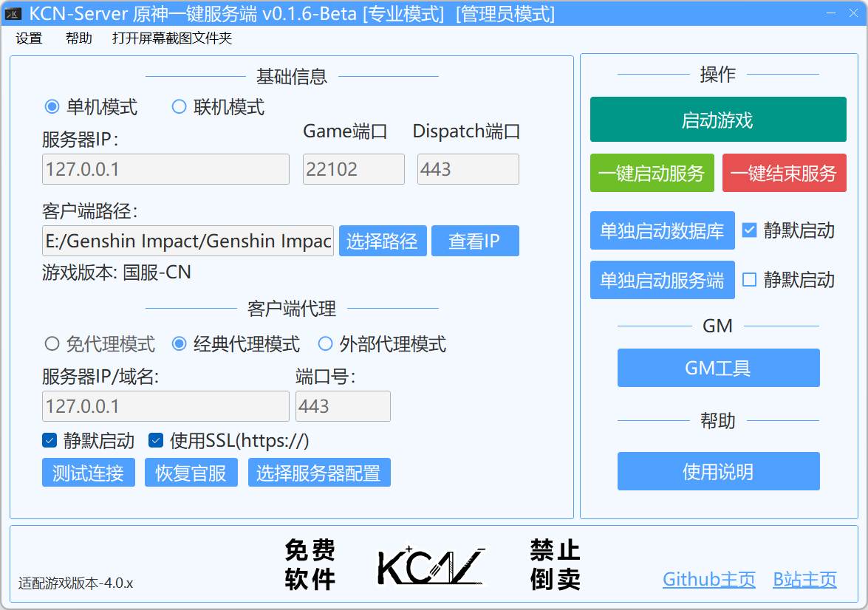Viewport: 868px width, 610px height.
Task: Click the 客户端路径 input field
Action: click(188, 241)
